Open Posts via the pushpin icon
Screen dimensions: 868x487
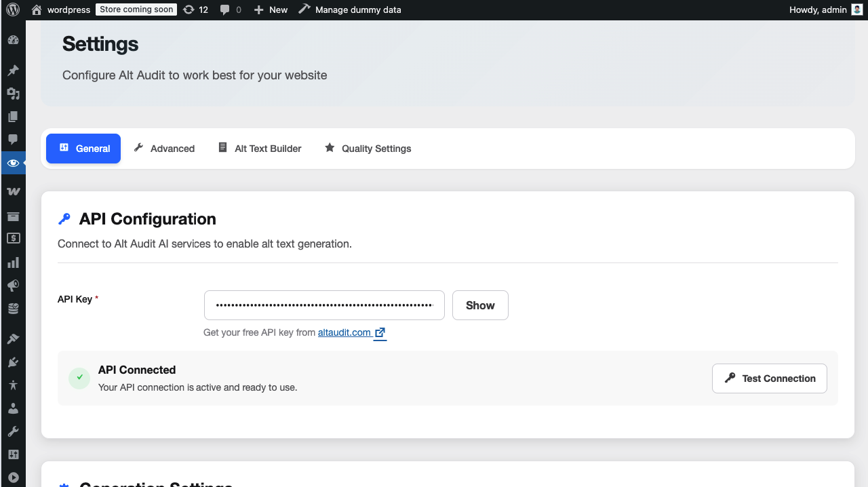tap(13, 71)
